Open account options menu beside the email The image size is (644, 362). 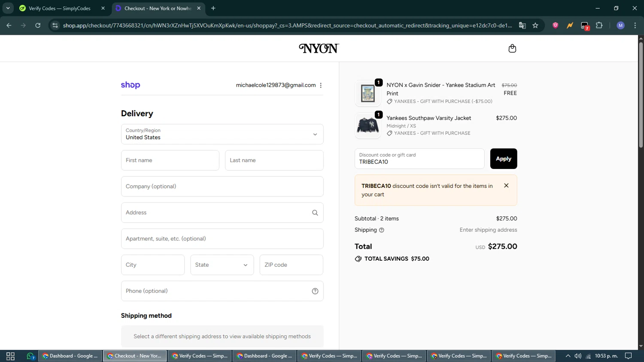321,85
